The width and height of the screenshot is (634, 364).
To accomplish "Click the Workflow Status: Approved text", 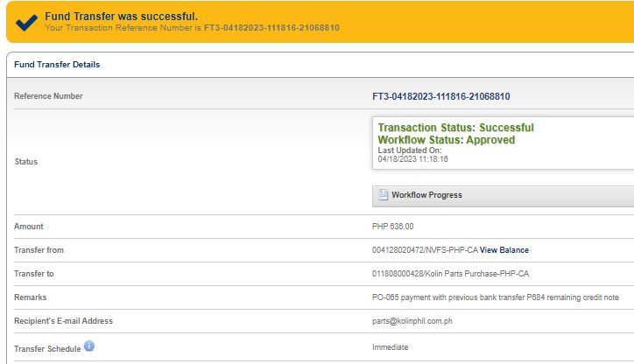I will pos(446,140).
